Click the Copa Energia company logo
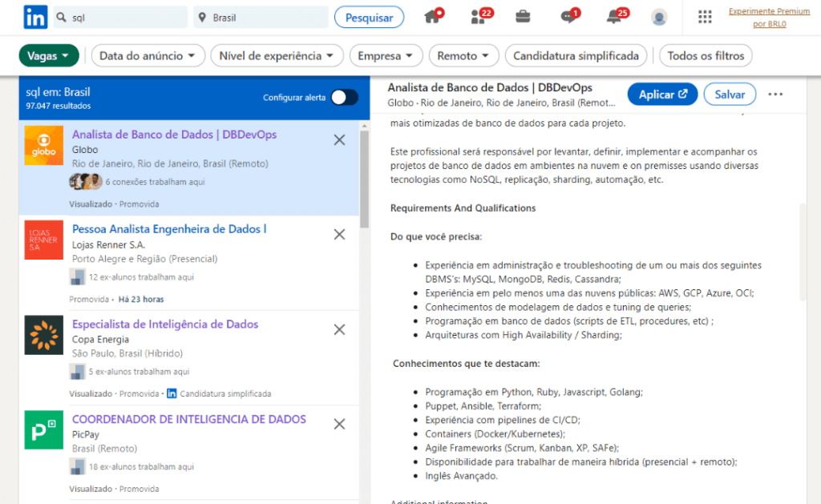 44,335
